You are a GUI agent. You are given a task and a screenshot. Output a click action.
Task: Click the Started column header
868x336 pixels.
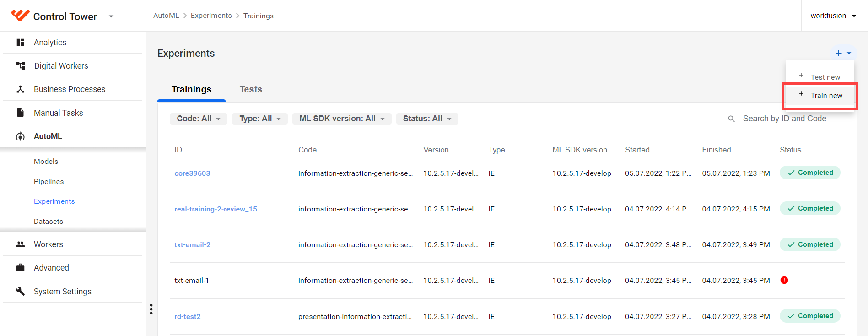pos(637,150)
